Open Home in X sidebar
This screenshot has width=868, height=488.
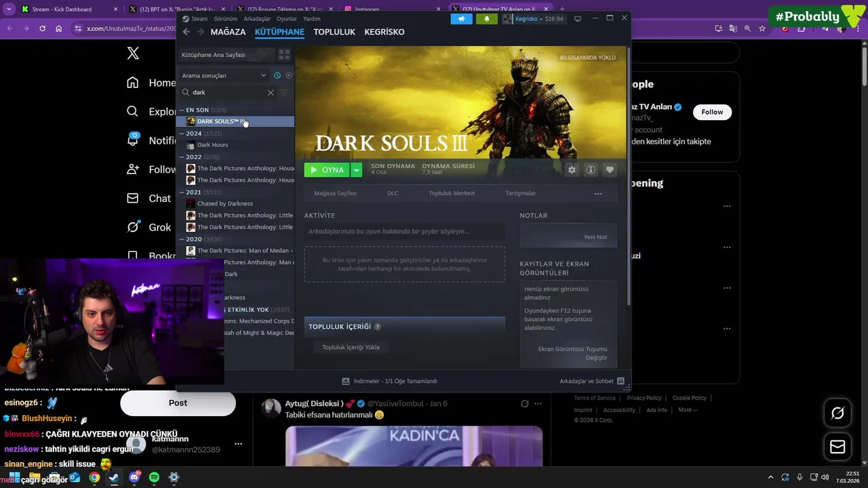click(151, 83)
